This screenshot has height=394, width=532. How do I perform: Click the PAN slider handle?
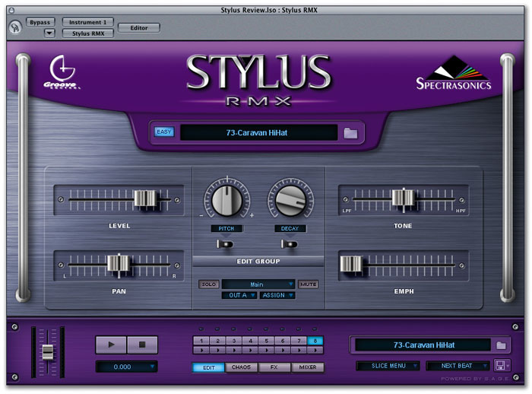[119, 264]
